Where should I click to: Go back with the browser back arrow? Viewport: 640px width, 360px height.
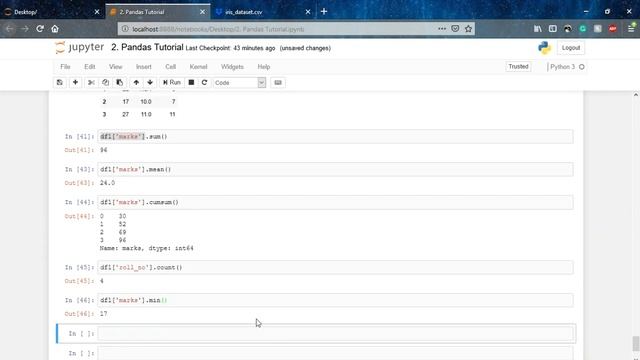[10, 29]
